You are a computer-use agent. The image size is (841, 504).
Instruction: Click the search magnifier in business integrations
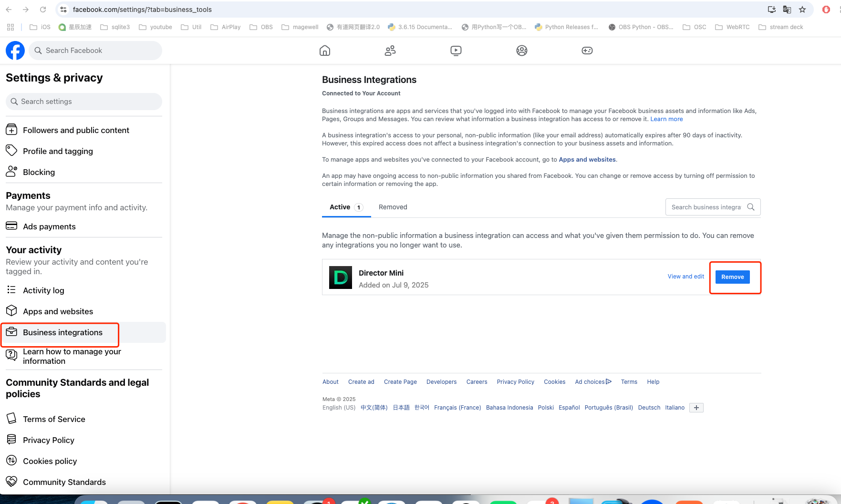[x=751, y=207]
